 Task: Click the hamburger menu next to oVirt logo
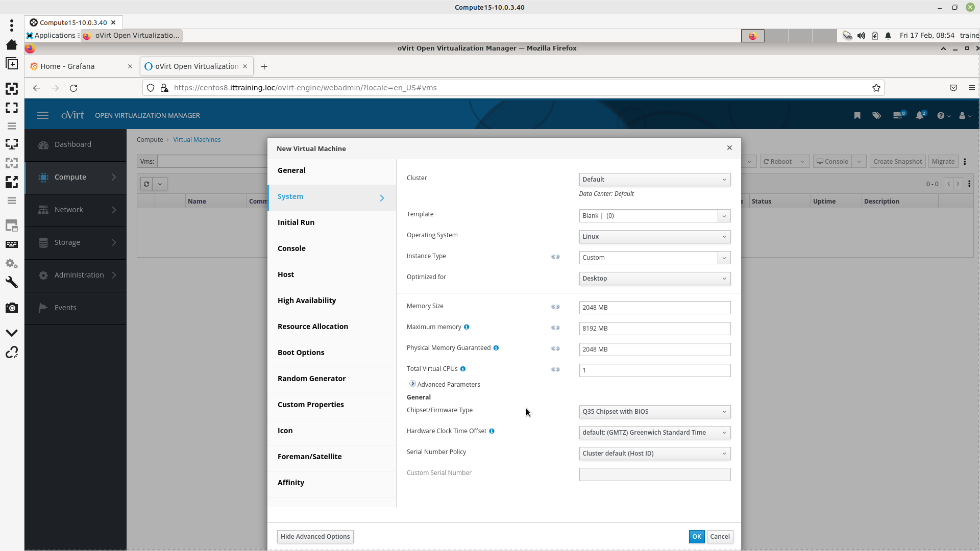[x=43, y=115]
